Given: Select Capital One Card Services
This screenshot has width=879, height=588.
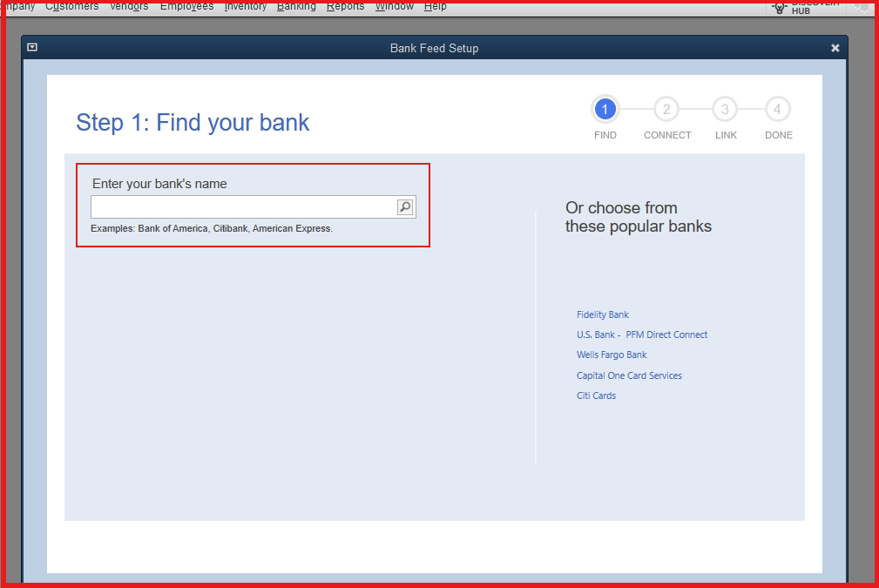Looking at the screenshot, I should click(x=629, y=375).
